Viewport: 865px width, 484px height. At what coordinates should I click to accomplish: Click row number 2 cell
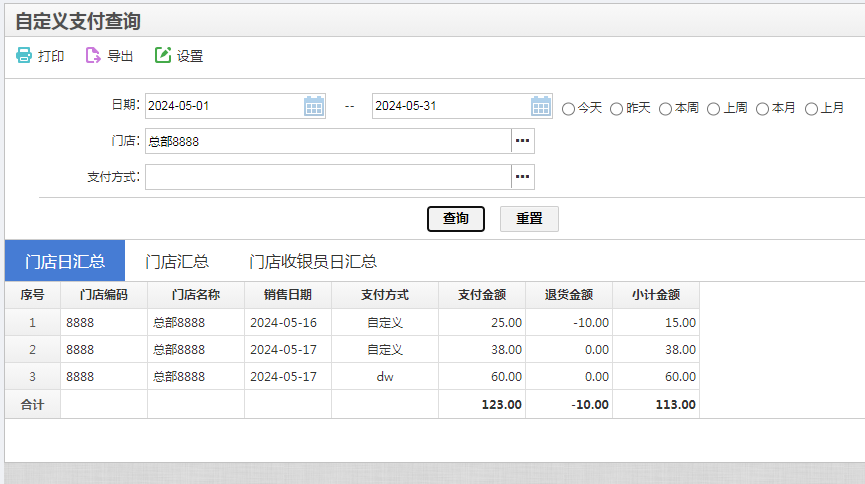[x=33, y=349]
